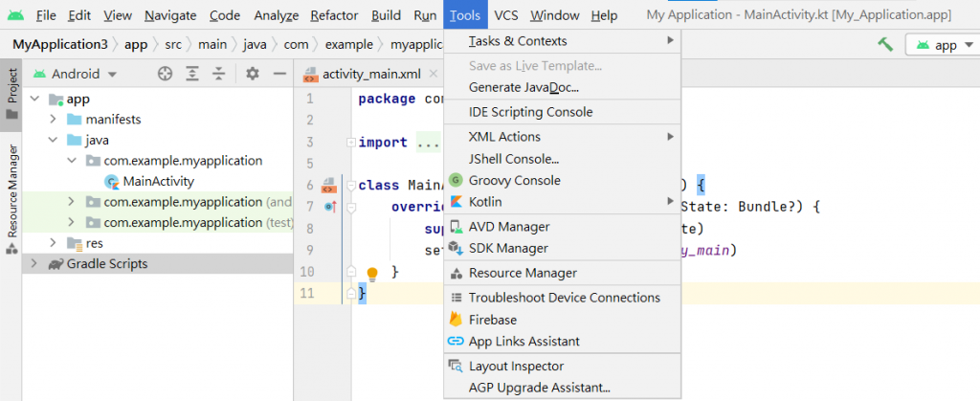Click the Android Studio logo icon

pyautogui.click(x=15, y=15)
